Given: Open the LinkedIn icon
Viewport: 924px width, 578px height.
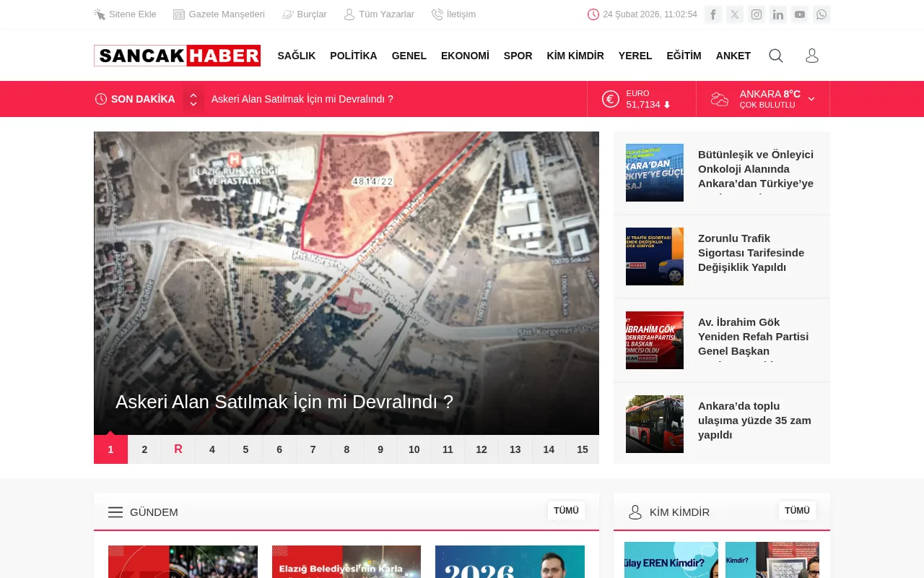Looking at the screenshot, I should 778,14.
